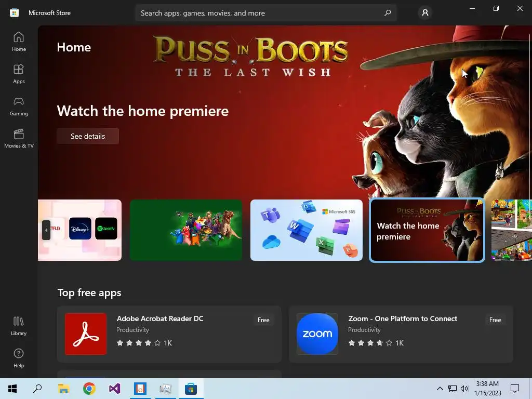
Task: Select the streaming apps carousel tile
Action: (79, 230)
